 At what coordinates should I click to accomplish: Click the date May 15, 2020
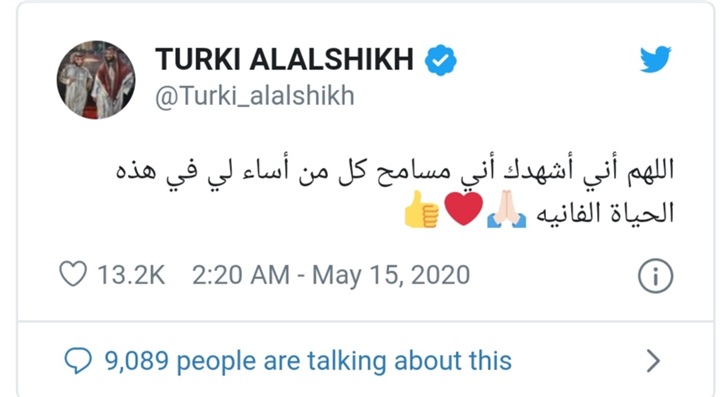391,275
